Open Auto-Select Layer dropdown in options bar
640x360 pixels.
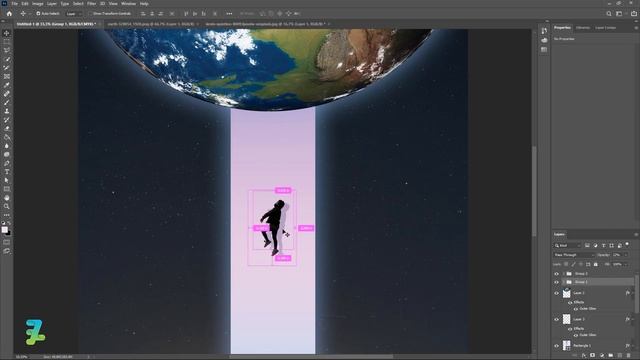point(74,13)
